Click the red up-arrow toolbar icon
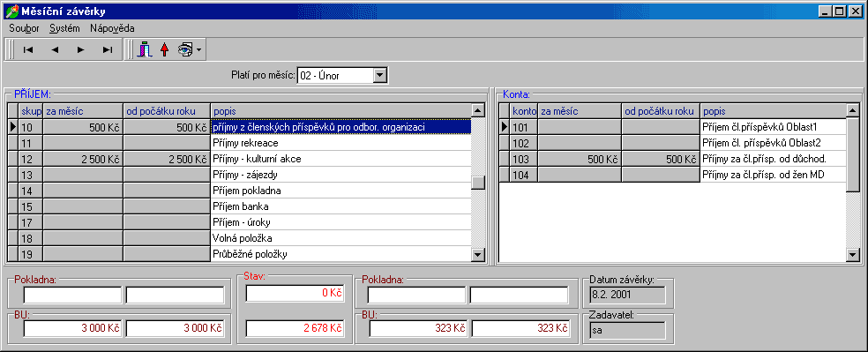868x352 pixels. point(164,49)
